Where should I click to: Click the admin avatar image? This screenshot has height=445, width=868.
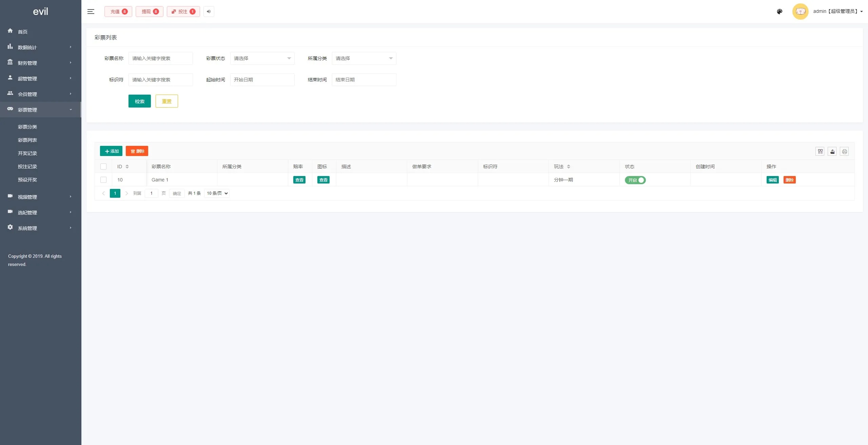point(800,12)
